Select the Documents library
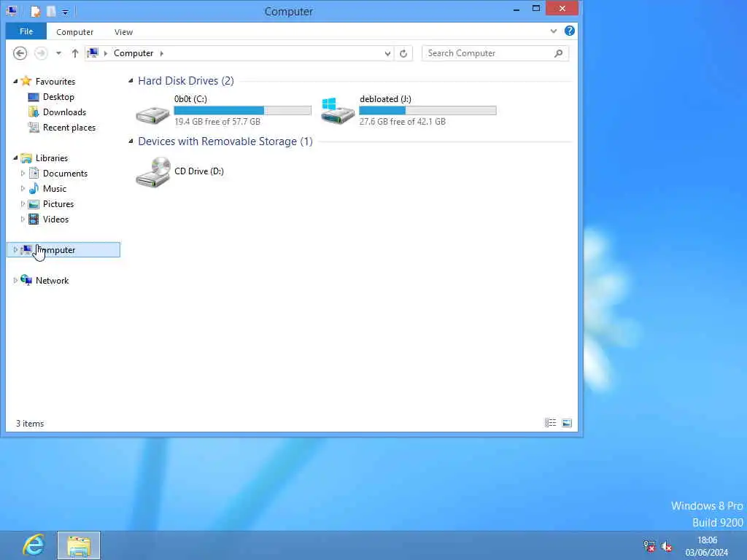This screenshot has width=747, height=560. [65, 174]
